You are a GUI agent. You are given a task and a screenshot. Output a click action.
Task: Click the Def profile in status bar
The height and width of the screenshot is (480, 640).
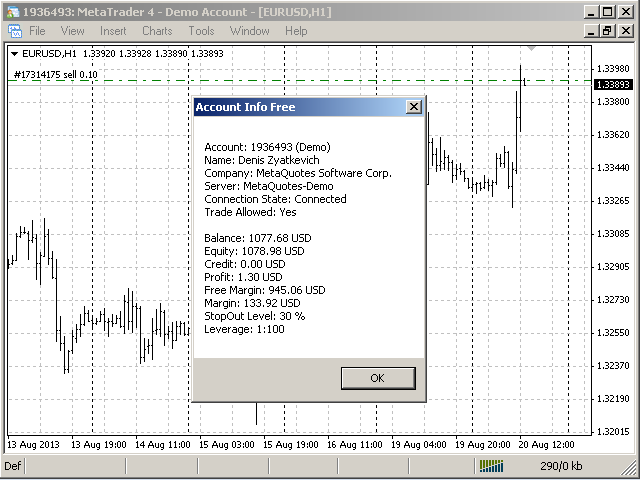click(13, 466)
